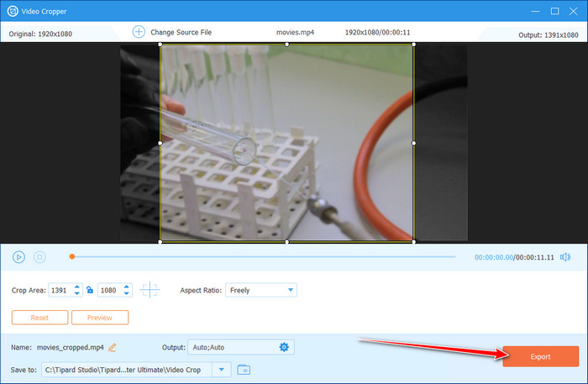This screenshot has width=588, height=384.
Task: Edit file name with the pencil icon
Action: point(112,348)
